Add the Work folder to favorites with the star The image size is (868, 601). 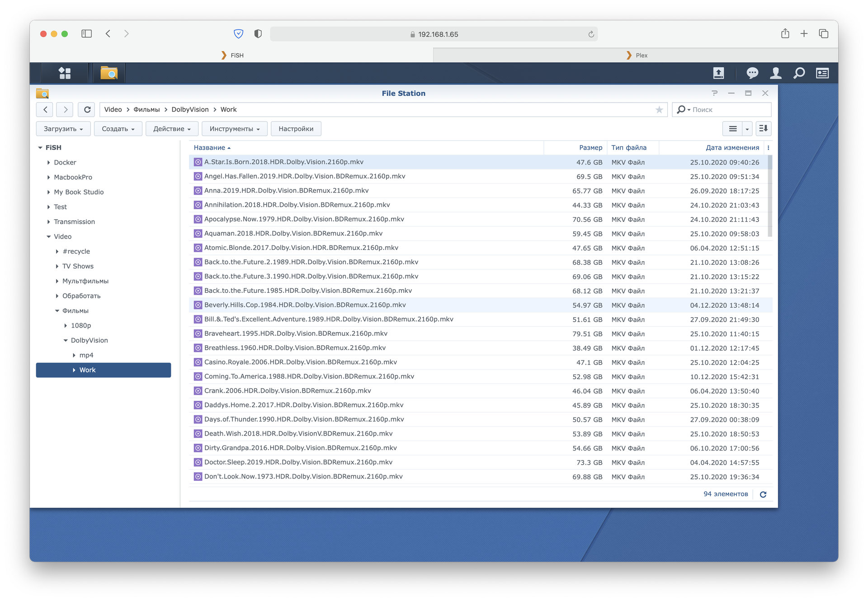coord(659,110)
